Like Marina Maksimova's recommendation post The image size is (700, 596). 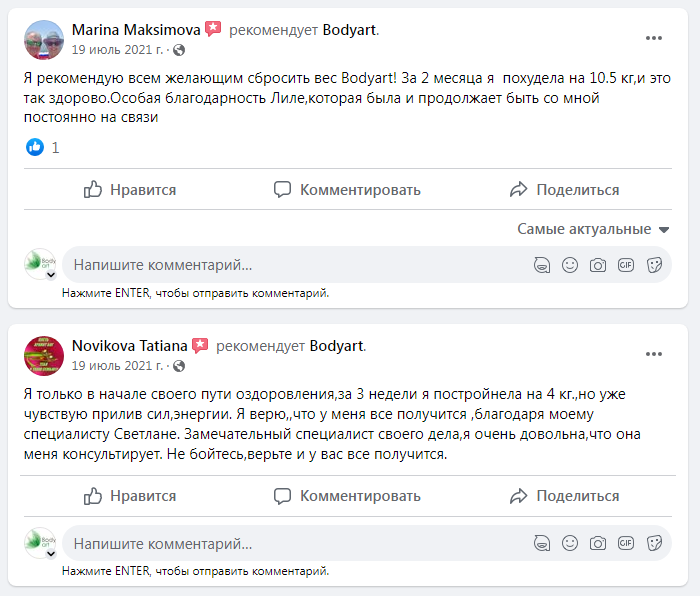(130, 190)
